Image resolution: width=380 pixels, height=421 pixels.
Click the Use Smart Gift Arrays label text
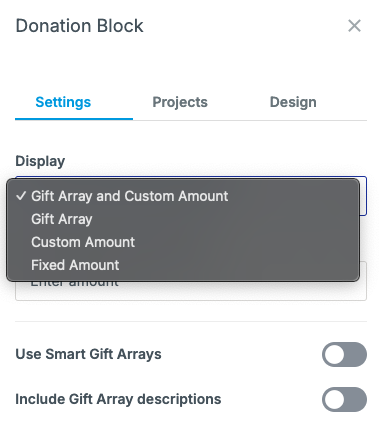point(88,354)
